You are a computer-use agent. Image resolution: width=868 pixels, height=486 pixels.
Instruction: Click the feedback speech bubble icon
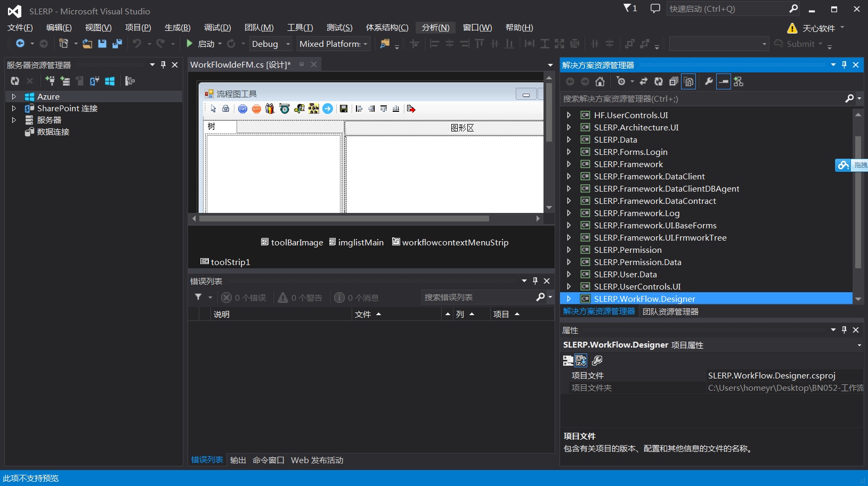click(x=655, y=8)
